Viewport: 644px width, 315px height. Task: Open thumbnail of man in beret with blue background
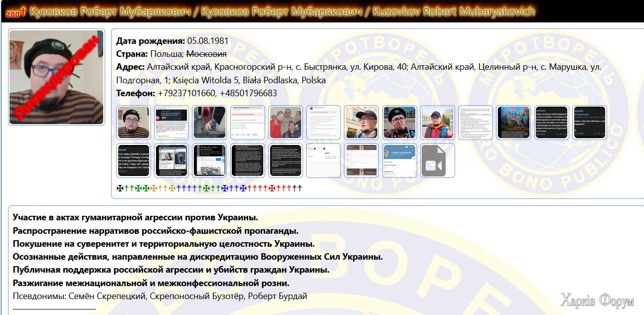[x=400, y=123]
